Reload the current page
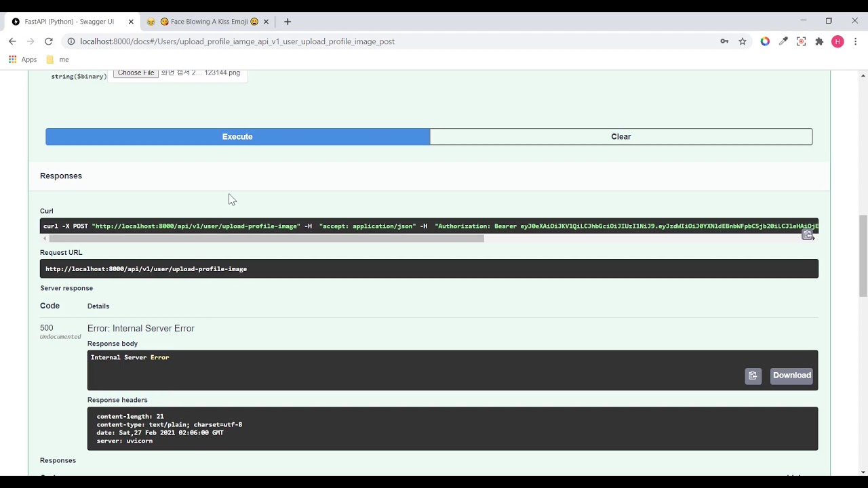This screenshot has width=868, height=488. tap(49, 41)
